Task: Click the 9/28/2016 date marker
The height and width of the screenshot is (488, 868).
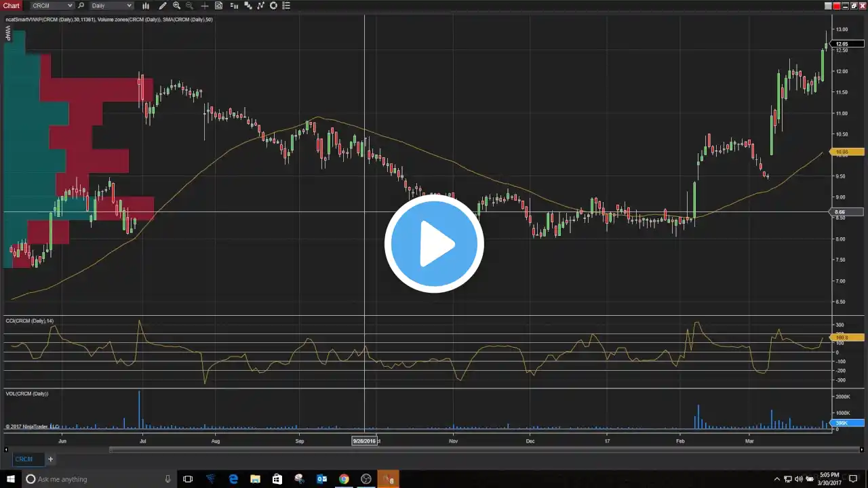Action: tap(364, 441)
